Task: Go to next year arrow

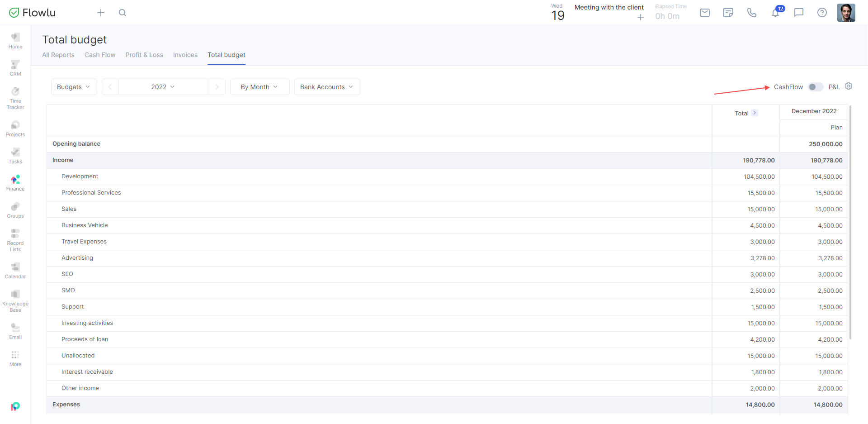Action: click(217, 87)
